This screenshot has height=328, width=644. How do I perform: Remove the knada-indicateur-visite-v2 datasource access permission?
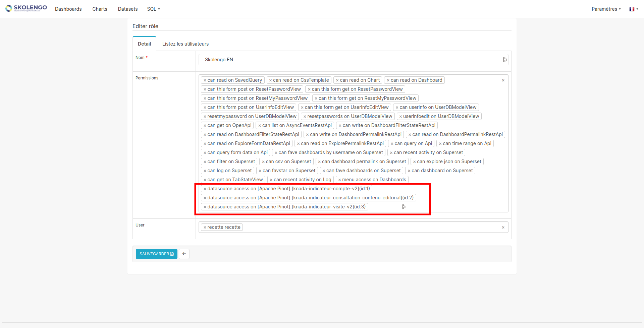[205, 207]
